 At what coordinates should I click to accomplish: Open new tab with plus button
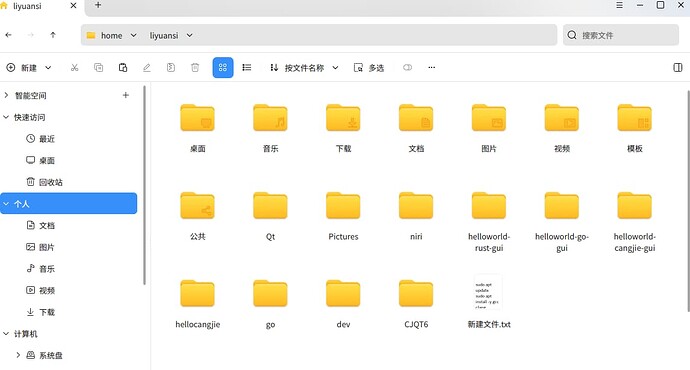[98, 5]
